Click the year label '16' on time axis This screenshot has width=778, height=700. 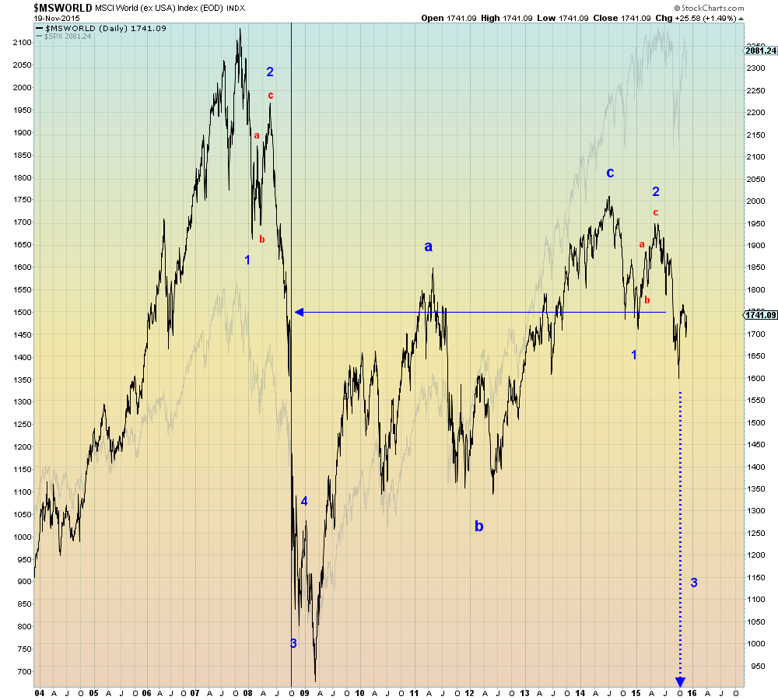point(692,693)
